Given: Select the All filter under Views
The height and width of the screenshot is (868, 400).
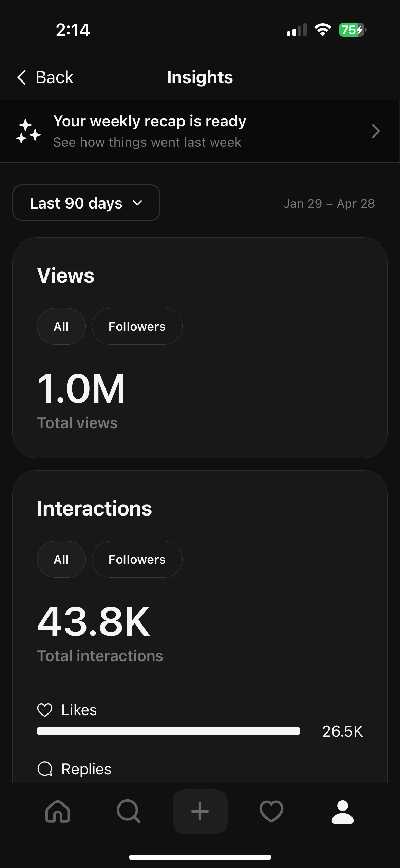Looking at the screenshot, I should click(x=61, y=326).
